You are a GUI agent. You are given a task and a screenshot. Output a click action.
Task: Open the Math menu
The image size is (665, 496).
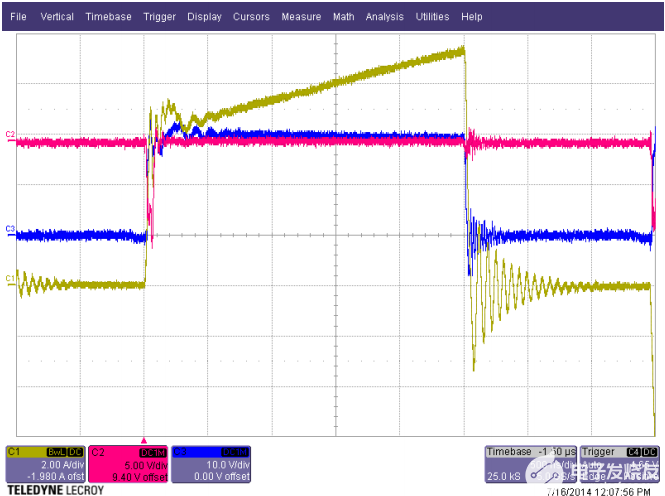[x=343, y=17]
